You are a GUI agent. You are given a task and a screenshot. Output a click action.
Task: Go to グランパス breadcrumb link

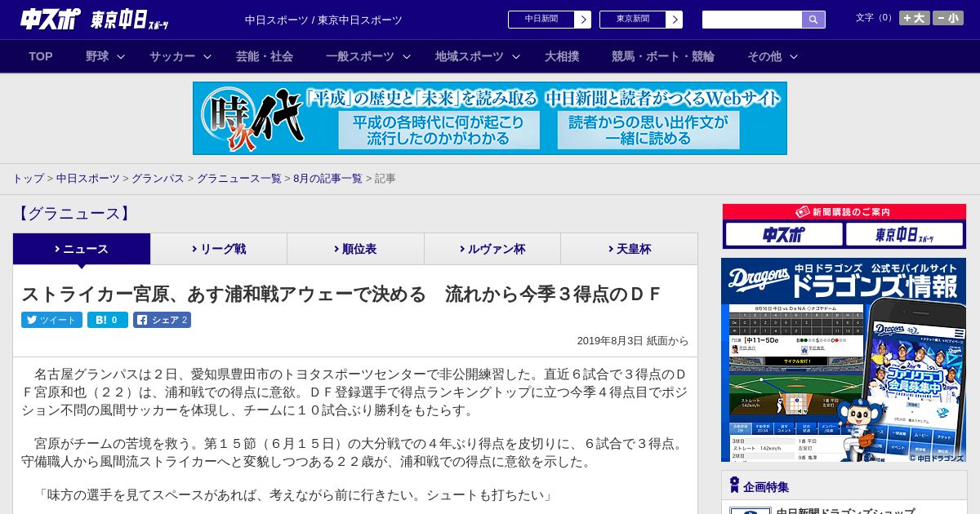[x=158, y=179]
